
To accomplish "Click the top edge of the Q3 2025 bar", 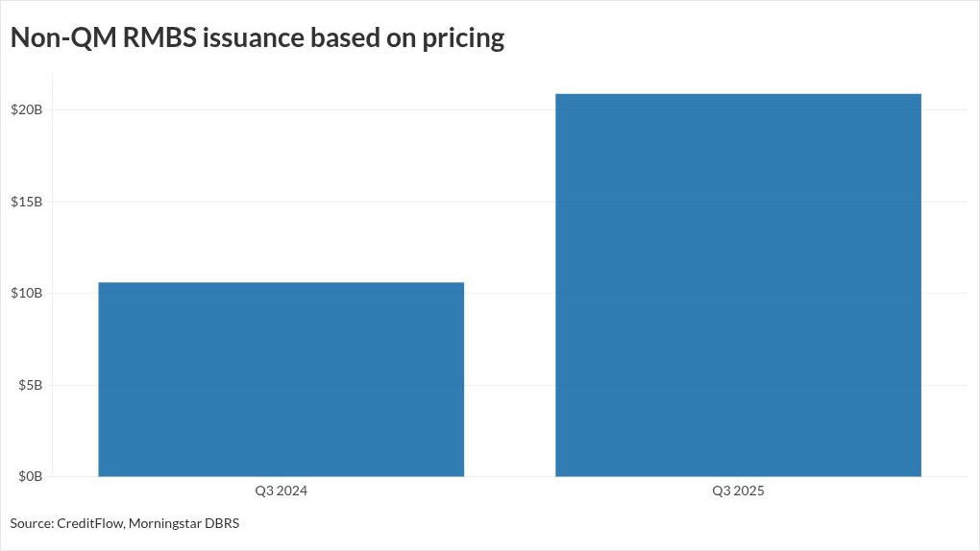I will [738, 94].
